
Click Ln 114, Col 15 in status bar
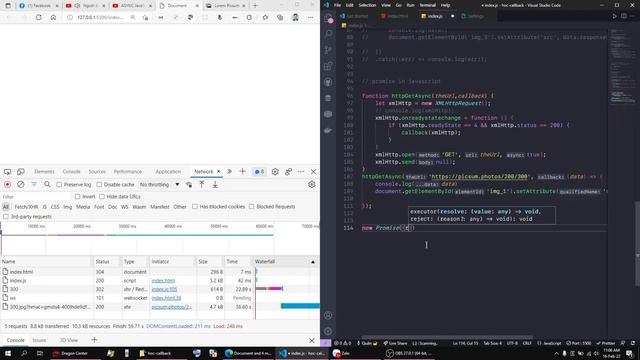coord(465,343)
